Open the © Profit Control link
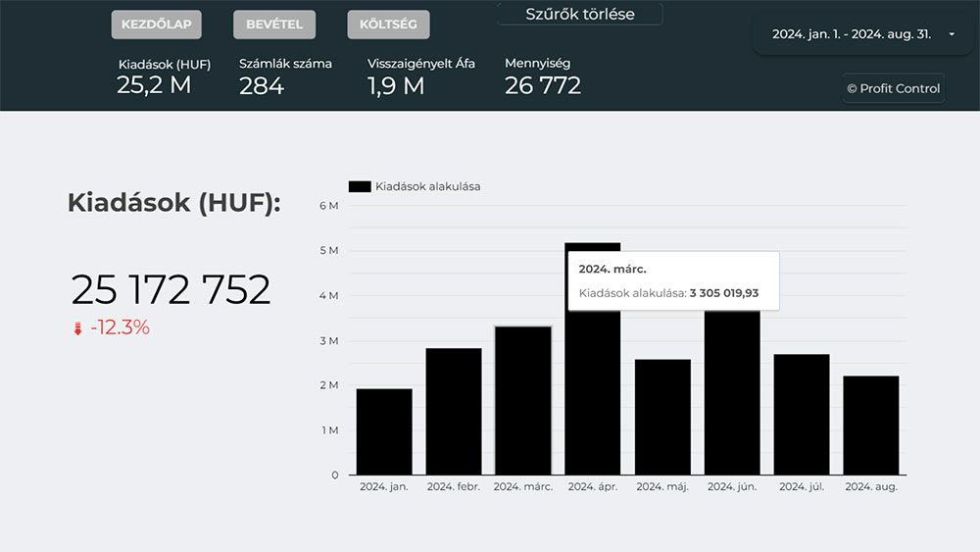 pos(893,88)
